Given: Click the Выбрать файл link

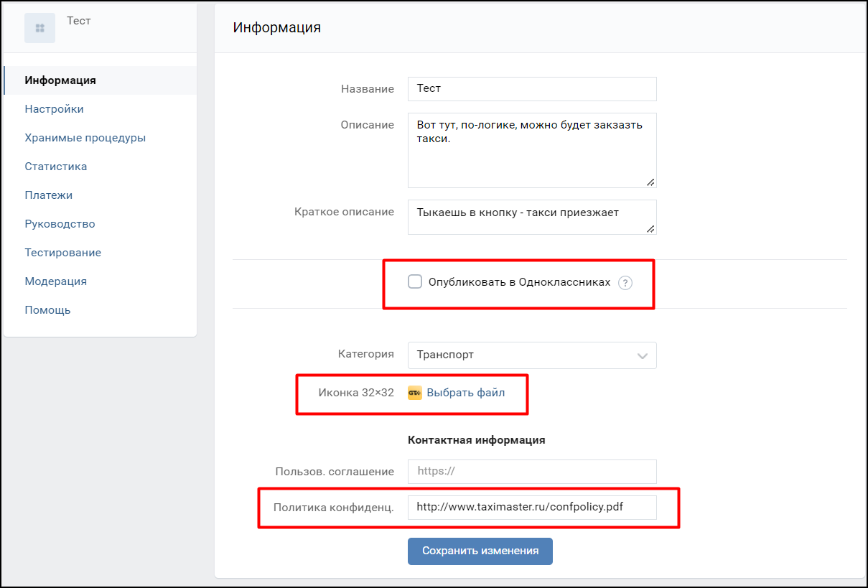Looking at the screenshot, I should 465,393.
